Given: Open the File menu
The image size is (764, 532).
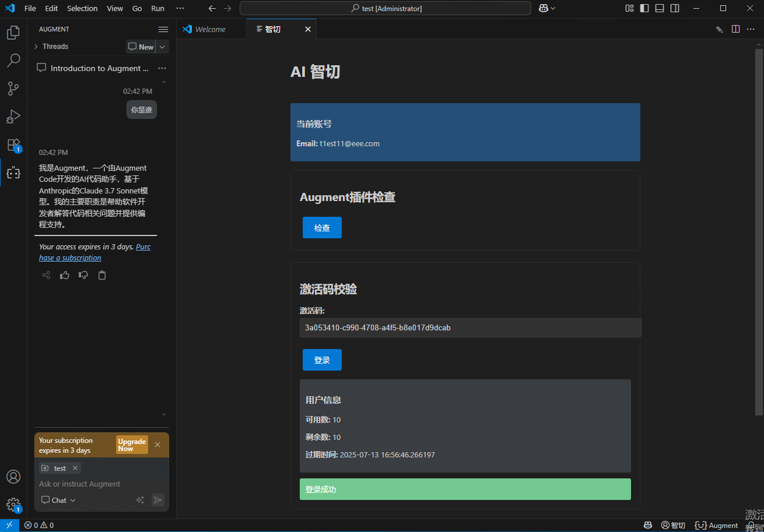Looking at the screenshot, I should point(30,8).
